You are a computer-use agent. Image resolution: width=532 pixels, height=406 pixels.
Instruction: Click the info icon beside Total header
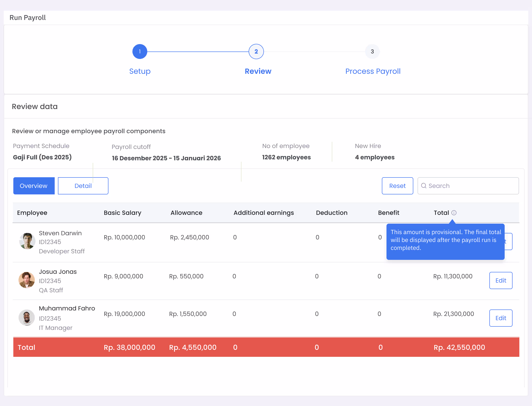(454, 213)
